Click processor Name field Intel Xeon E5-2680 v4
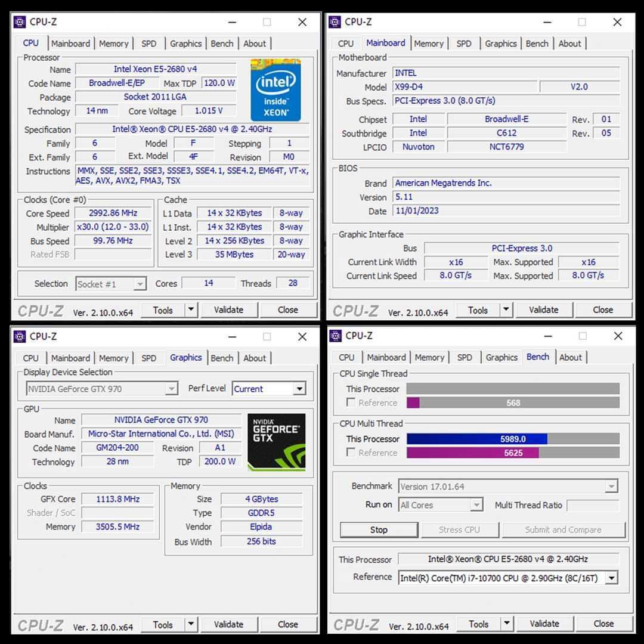Screen dimensions: 644x644 pos(156,69)
